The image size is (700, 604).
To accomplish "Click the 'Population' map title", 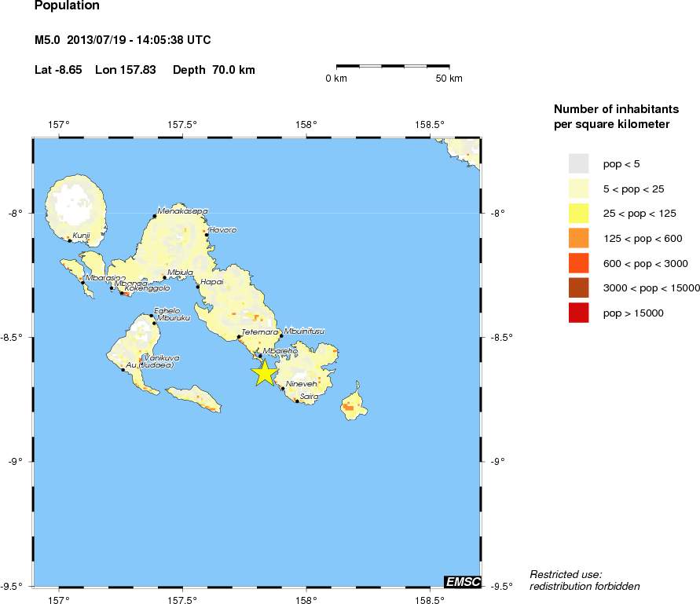I will tap(67, 5).
